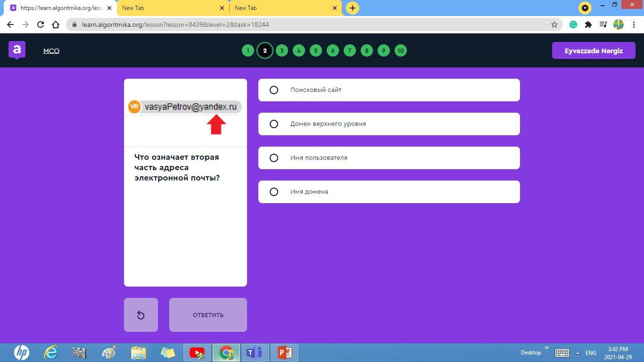Image resolution: width=644 pixels, height=362 pixels.
Task: Open the MCO course link
Action: (51, 51)
